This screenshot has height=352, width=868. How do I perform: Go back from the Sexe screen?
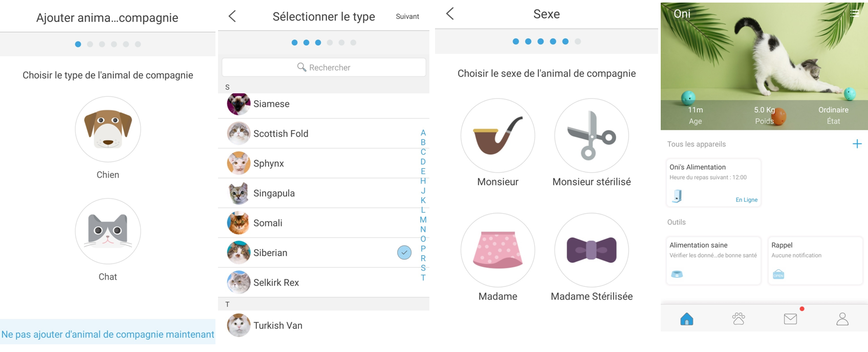click(450, 14)
